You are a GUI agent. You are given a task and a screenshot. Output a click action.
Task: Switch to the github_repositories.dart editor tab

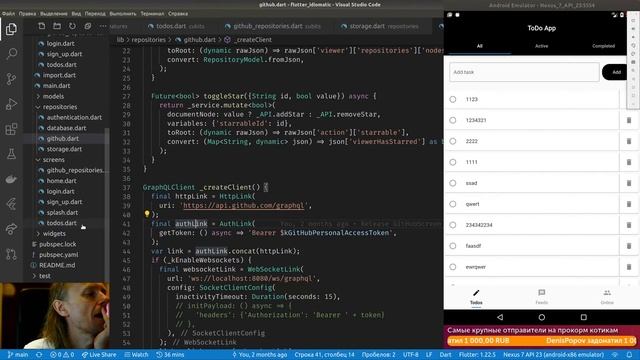(273, 26)
